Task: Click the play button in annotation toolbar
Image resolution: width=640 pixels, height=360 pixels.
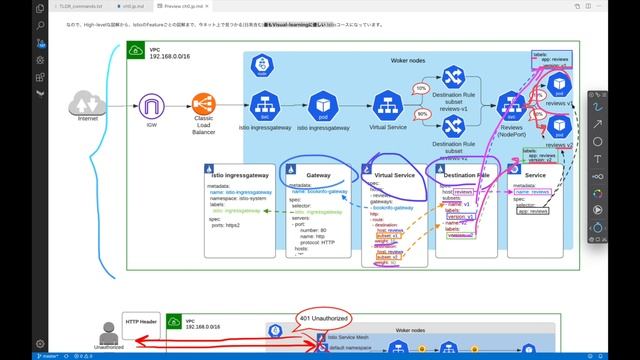Action: (x=598, y=210)
